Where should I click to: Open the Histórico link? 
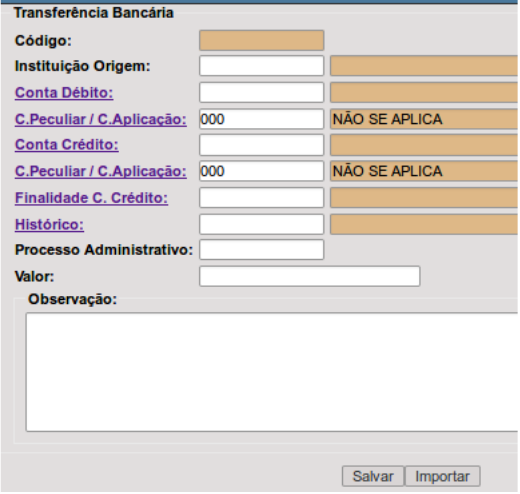(x=49, y=225)
